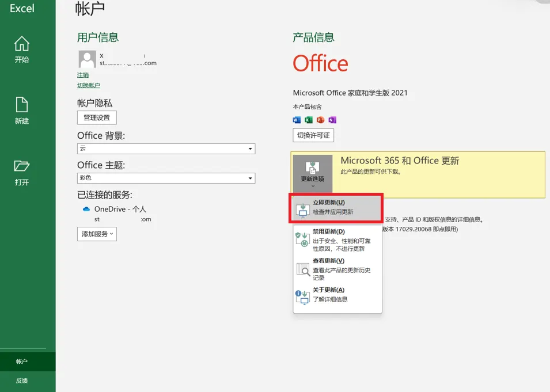This screenshot has width=550, height=392.
Task: Click the 关于更新 info icon
Action: pos(302,298)
